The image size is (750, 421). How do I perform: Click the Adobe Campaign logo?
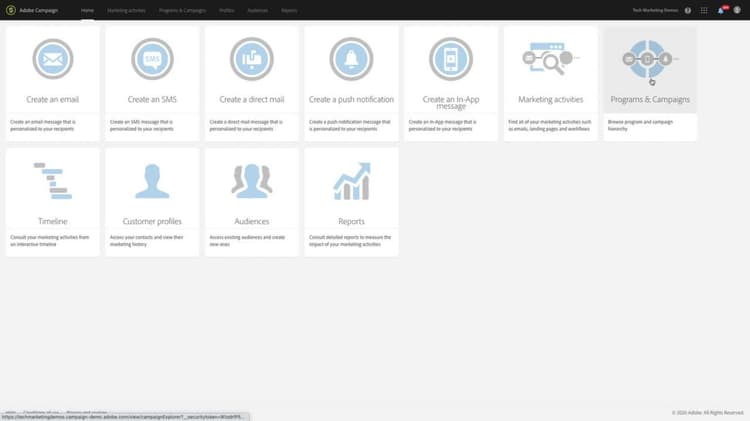click(11, 10)
